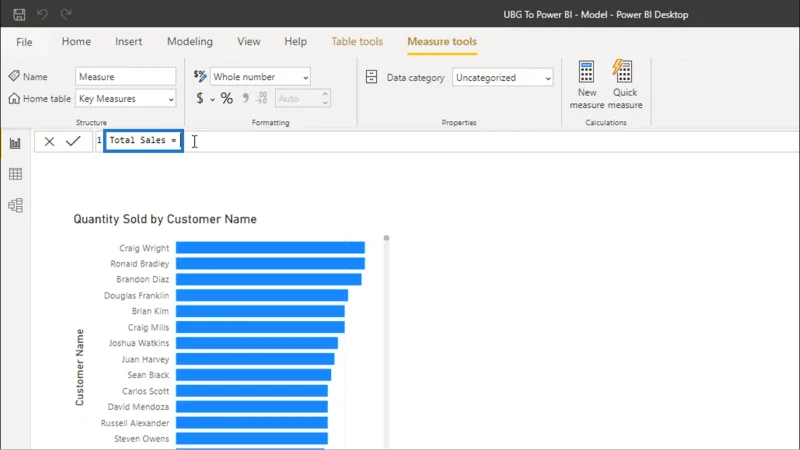Increase decimal places with up arrow

coord(325,94)
